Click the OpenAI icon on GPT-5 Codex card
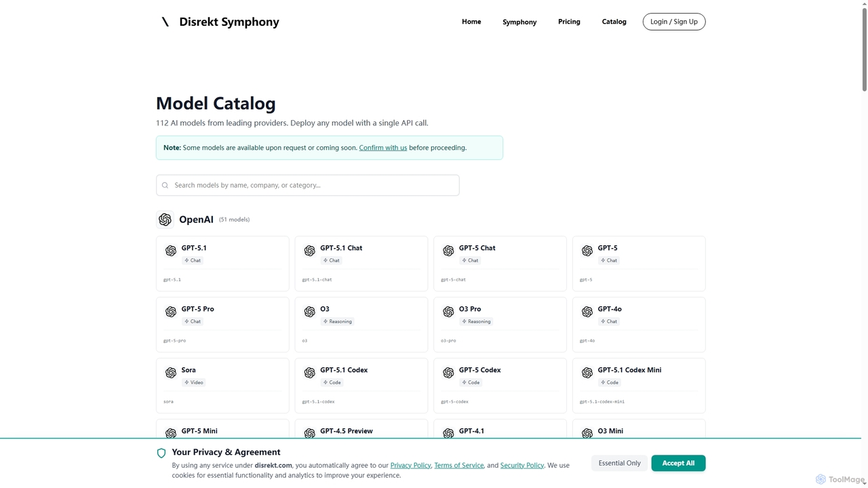 448,373
